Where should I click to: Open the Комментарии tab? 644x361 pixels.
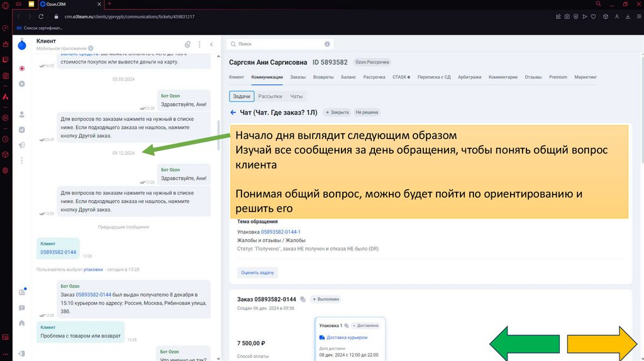(x=502, y=77)
